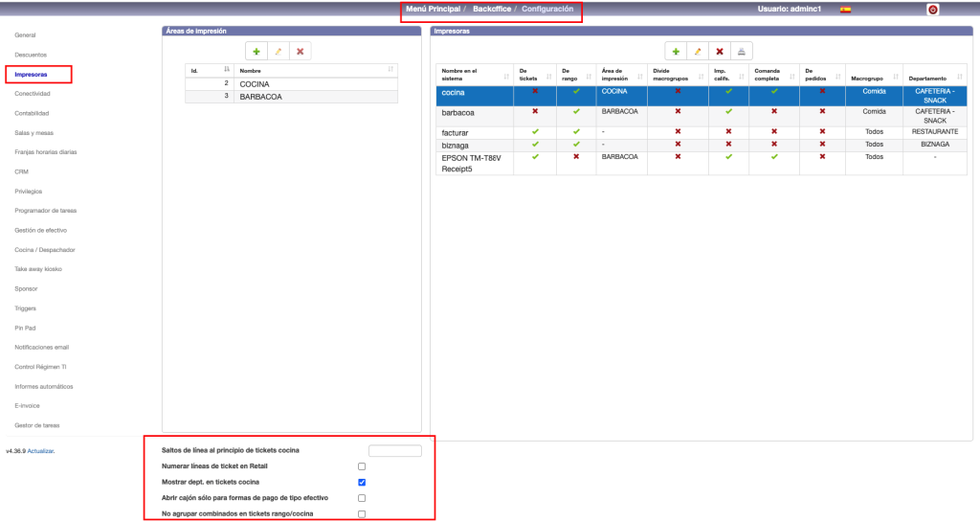Click Menú Principal breadcrumb link

(x=434, y=9)
